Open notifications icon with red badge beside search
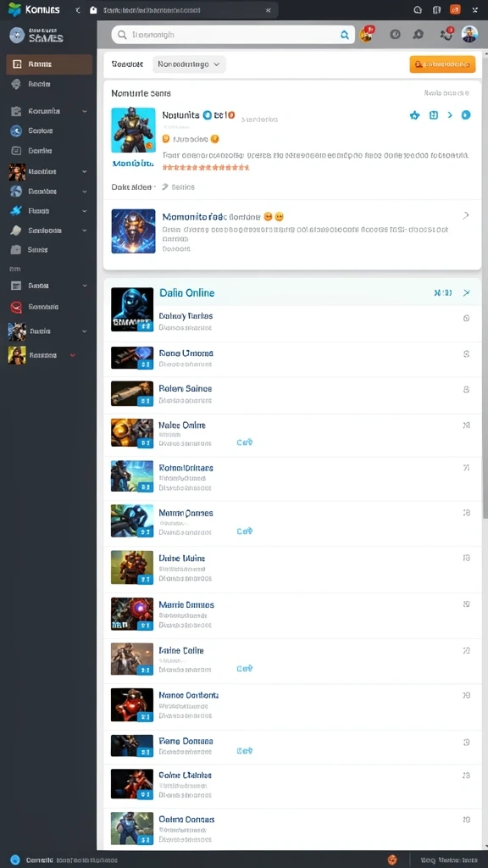Image resolution: width=488 pixels, height=868 pixels. (366, 34)
